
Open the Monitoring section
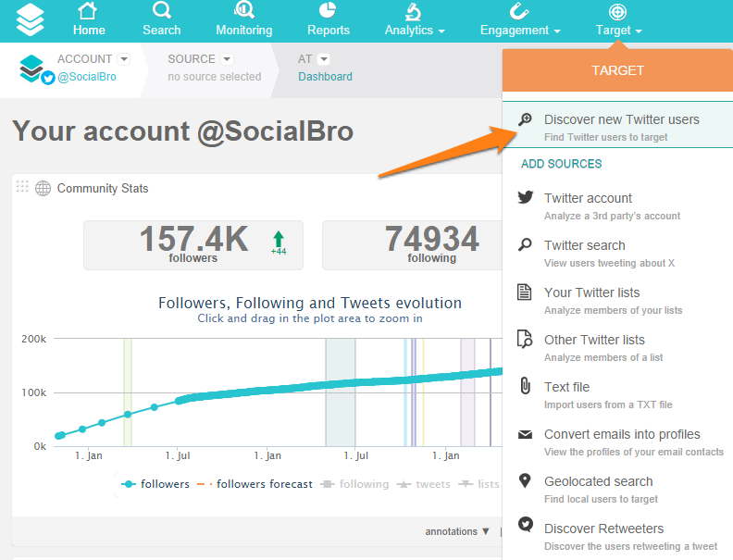click(244, 19)
